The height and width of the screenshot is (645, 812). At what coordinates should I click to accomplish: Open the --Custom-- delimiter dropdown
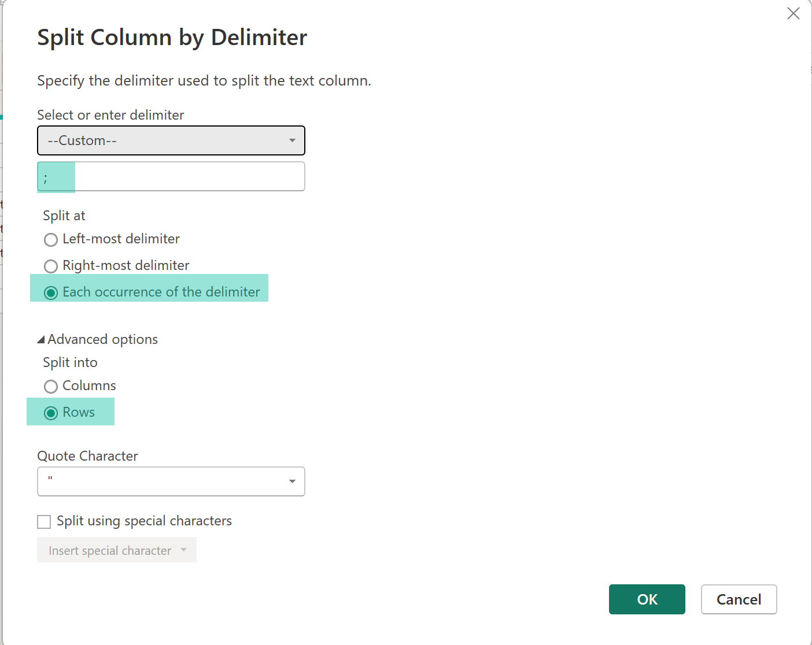pos(171,140)
